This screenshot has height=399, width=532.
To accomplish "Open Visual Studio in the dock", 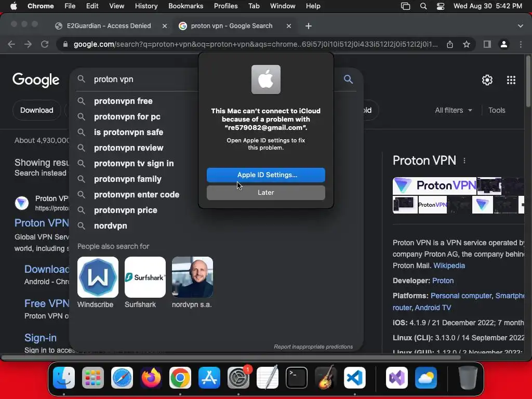I will 396,378.
